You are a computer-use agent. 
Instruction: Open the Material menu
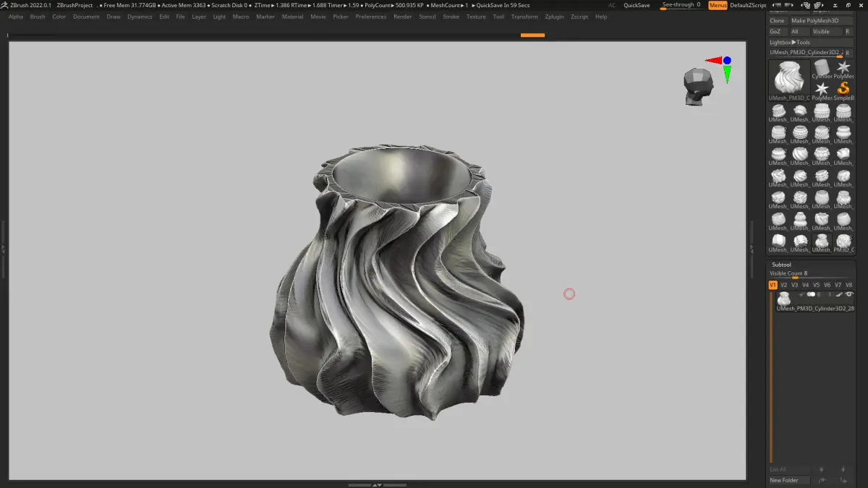point(293,17)
